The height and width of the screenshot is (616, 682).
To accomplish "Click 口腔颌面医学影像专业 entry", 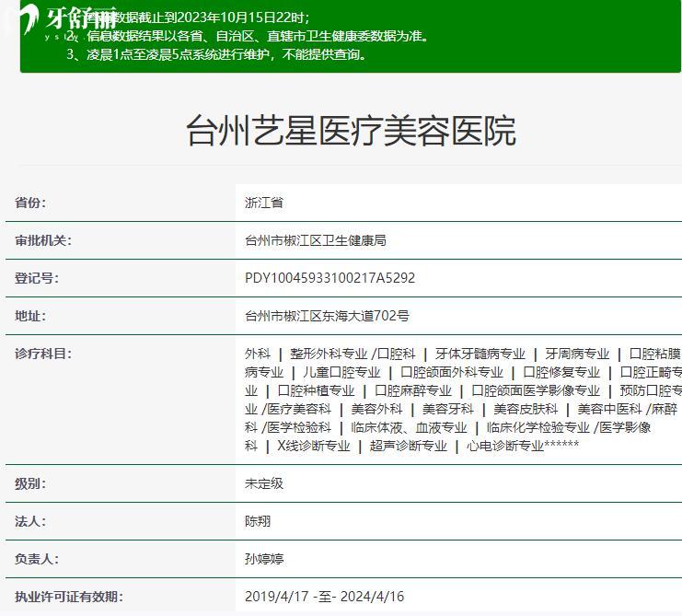I will 536,390.
